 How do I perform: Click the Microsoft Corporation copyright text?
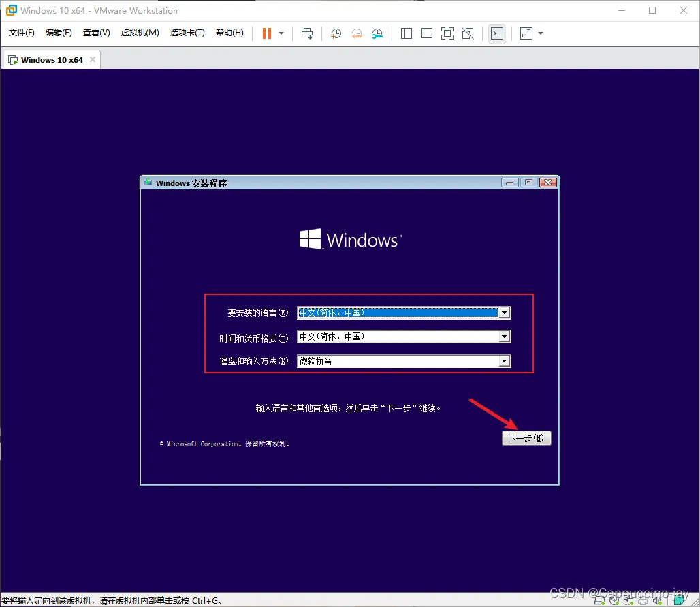(x=225, y=444)
